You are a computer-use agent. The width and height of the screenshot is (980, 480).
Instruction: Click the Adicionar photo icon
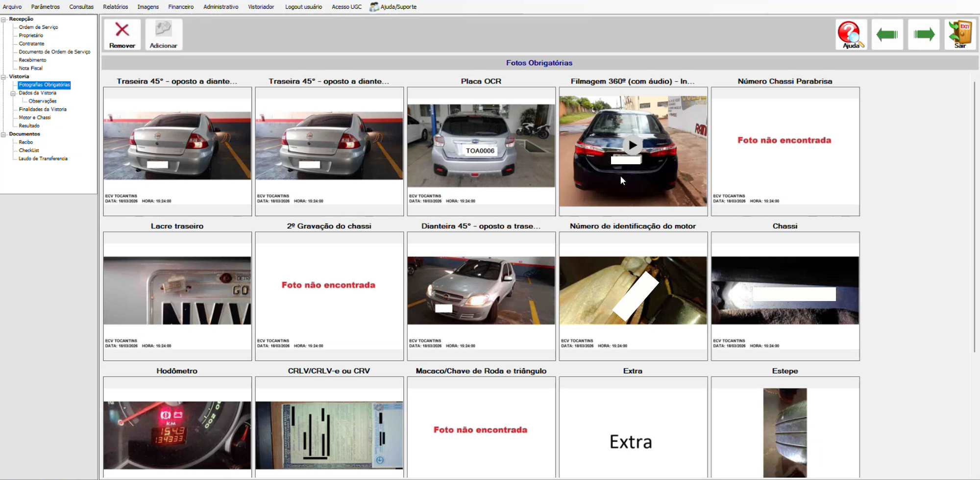pos(163,29)
